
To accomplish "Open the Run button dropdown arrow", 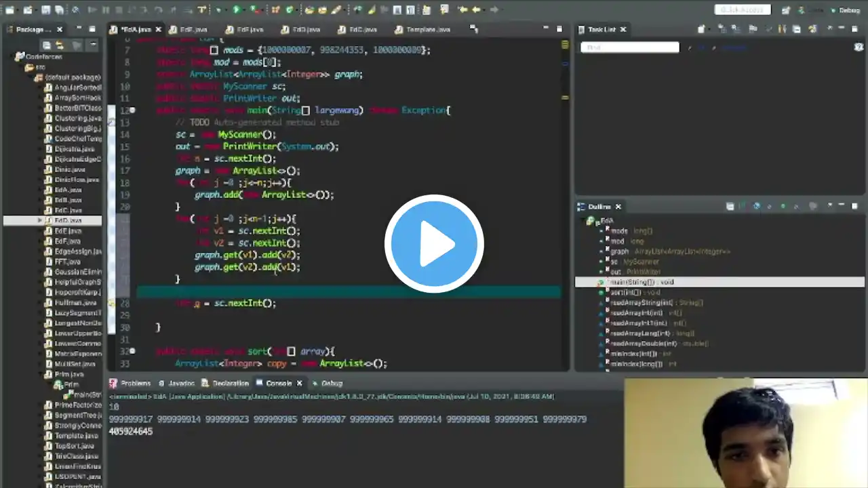I will coord(245,9).
